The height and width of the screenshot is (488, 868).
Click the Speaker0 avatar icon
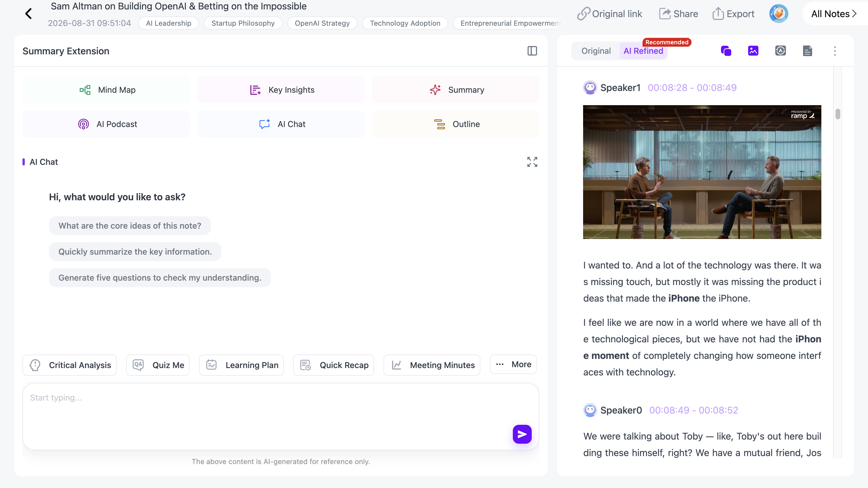(590, 410)
